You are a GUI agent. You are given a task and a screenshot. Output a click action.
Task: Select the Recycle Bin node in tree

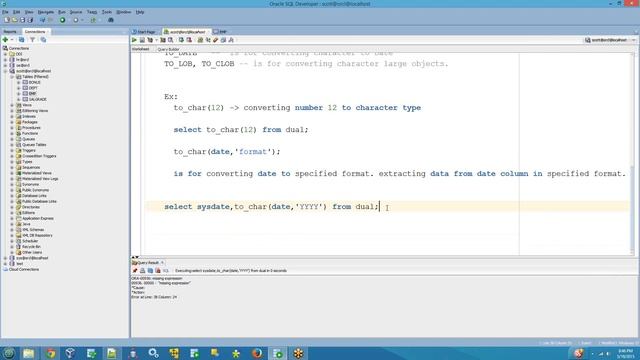coord(31,247)
